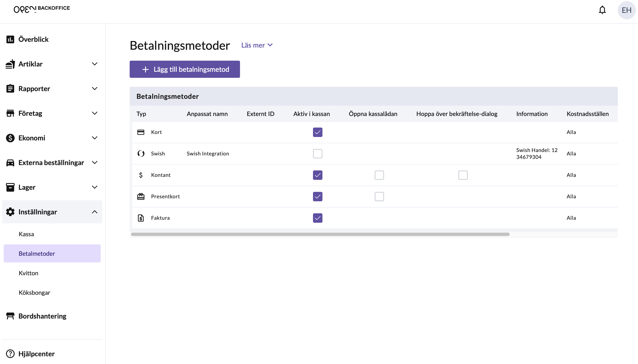Click the Hjälpcenter question mark icon
Image resolution: width=638 pixels, height=364 pixels.
[x=10, y=354]
